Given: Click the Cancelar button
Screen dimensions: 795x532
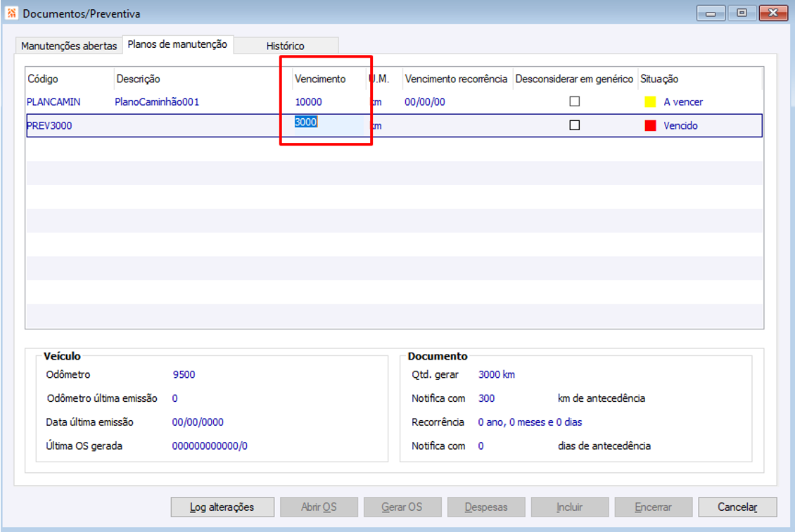Looking at the screenshot, I should click(737, 507).
